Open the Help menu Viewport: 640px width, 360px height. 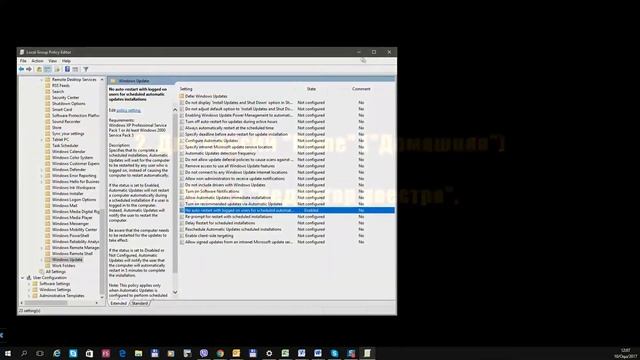coord(66,61)
